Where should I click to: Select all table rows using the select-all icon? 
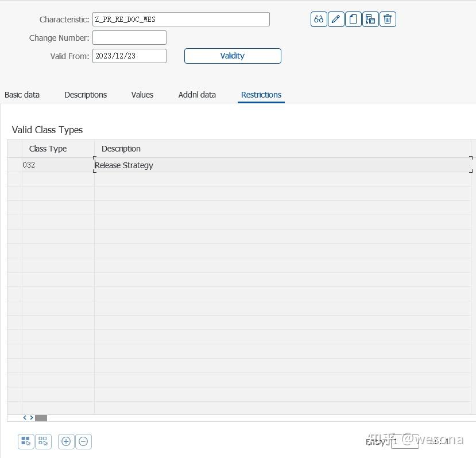pyautogui.click(x=25, y=441)
